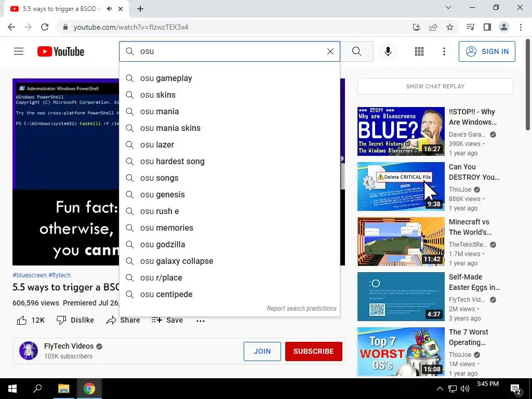Viewport: 532px width, 399px height.
Task: Open Chrome's three-dot menu
Action: click(x=521, y=27)
